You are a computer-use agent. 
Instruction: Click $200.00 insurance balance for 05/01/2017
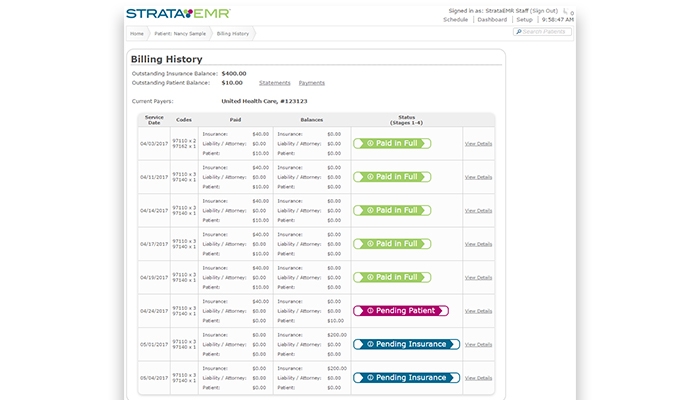(337, 335)
